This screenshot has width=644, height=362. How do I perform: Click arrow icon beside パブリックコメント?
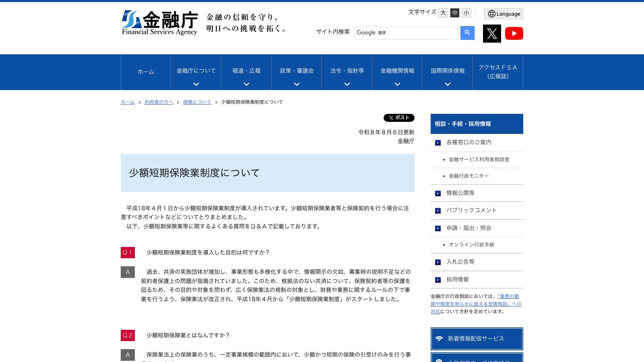coord(438,211)
